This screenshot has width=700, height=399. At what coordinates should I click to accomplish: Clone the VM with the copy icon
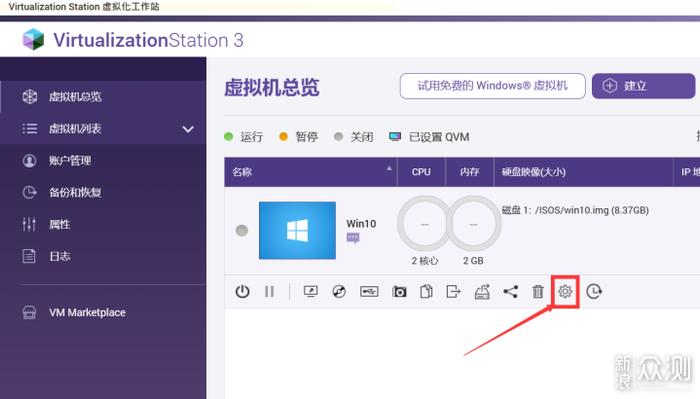[426, 291]
